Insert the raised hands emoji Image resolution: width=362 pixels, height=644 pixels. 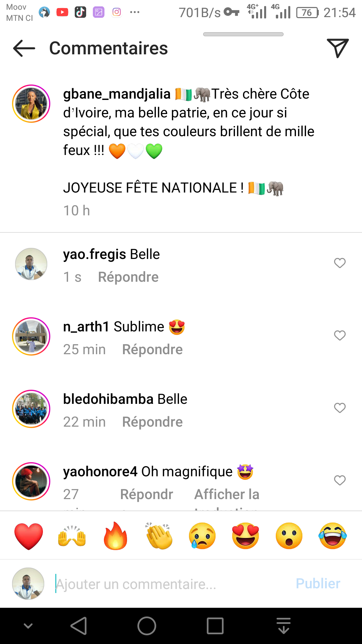[72, 536]
